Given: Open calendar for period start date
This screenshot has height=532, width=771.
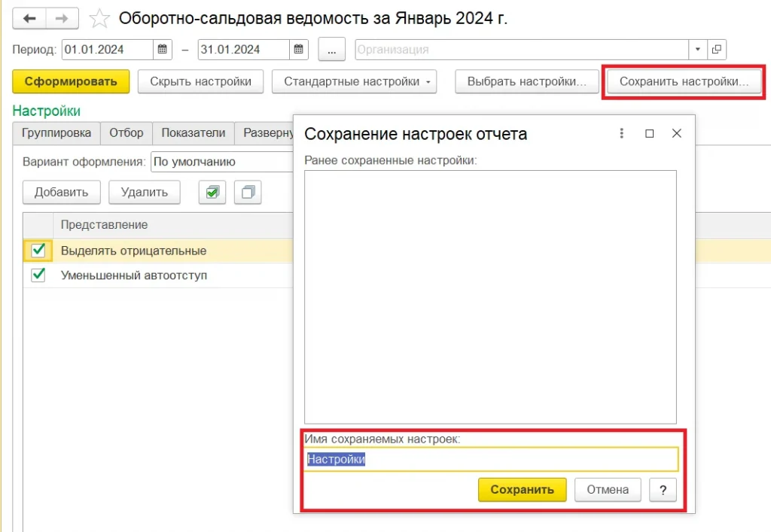Looking at the screenshot, I should pyautogui.click(x=163, y=50).
